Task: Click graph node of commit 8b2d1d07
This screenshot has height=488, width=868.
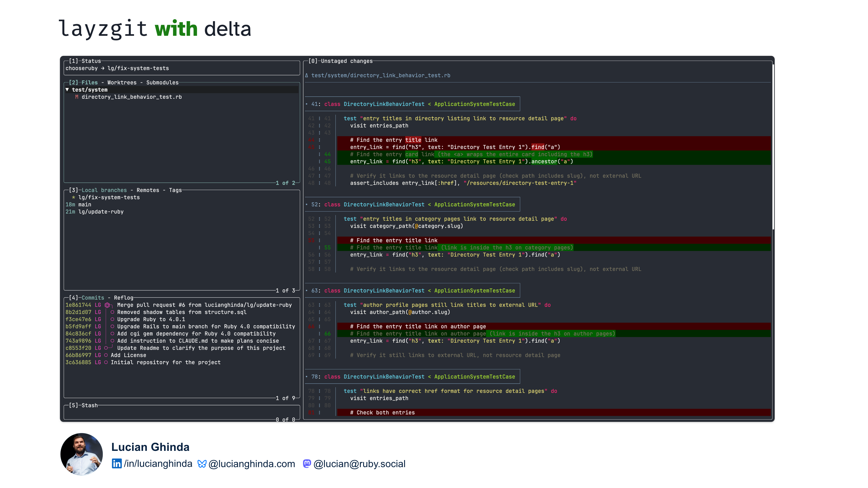Action: pyautogui.click(x=112, y=312)
